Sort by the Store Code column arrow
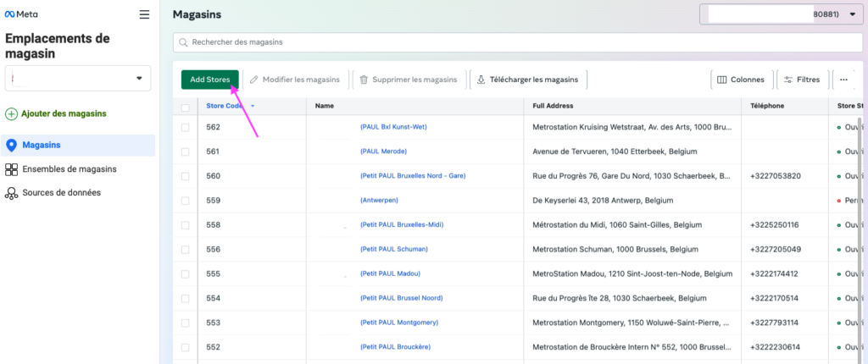Viewport: 868px width, 364px height. [x=253, y=106]
